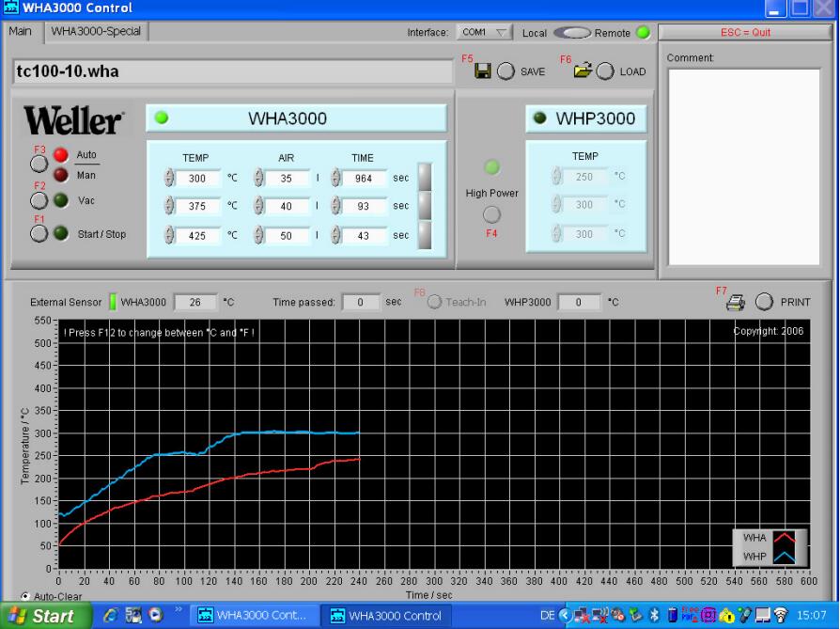
Task: Click the WHP blue line legend swatch
Action: 784,557
